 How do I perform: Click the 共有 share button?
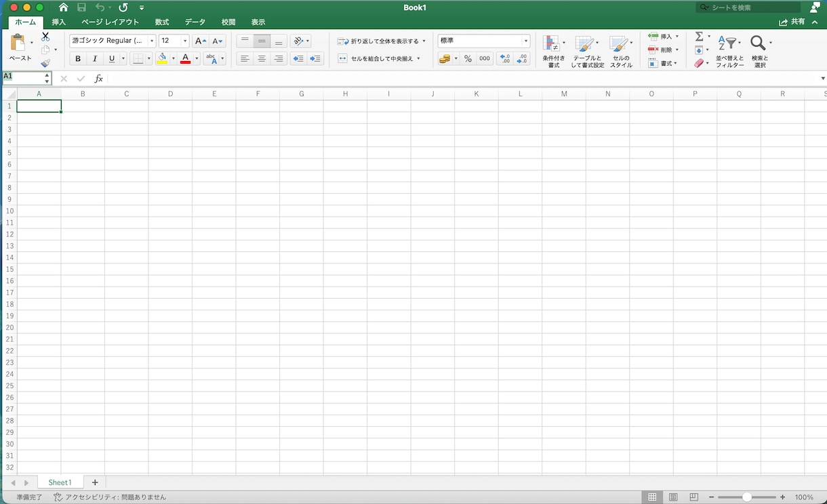pos(792,22)
